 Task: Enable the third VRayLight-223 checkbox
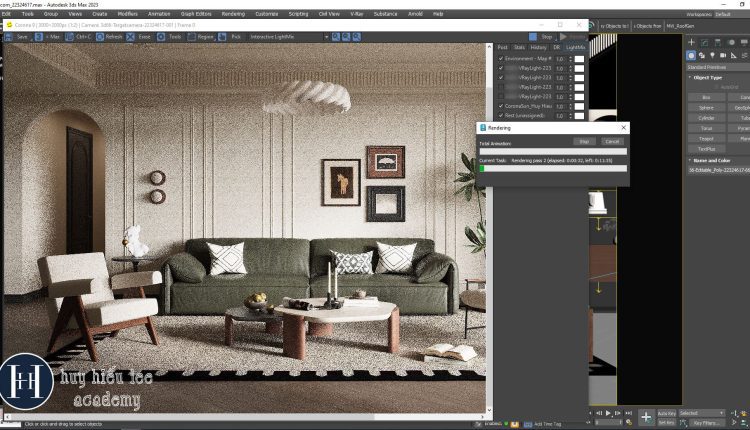point(501,87)
